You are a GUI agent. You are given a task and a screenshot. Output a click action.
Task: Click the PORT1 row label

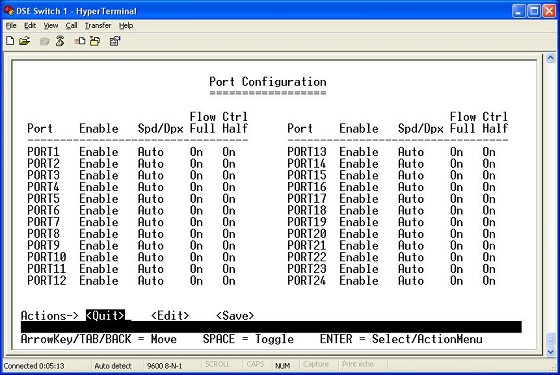pyautogui.click(x=43, y=152)
